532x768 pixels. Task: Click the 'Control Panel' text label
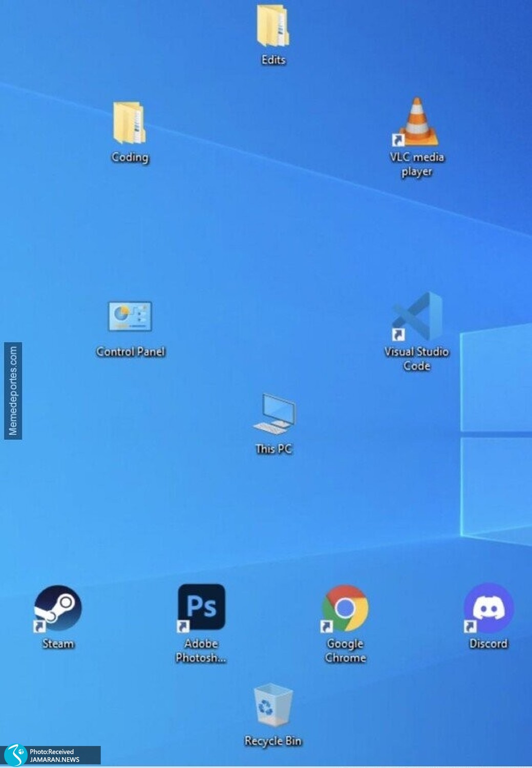(131, 352)
